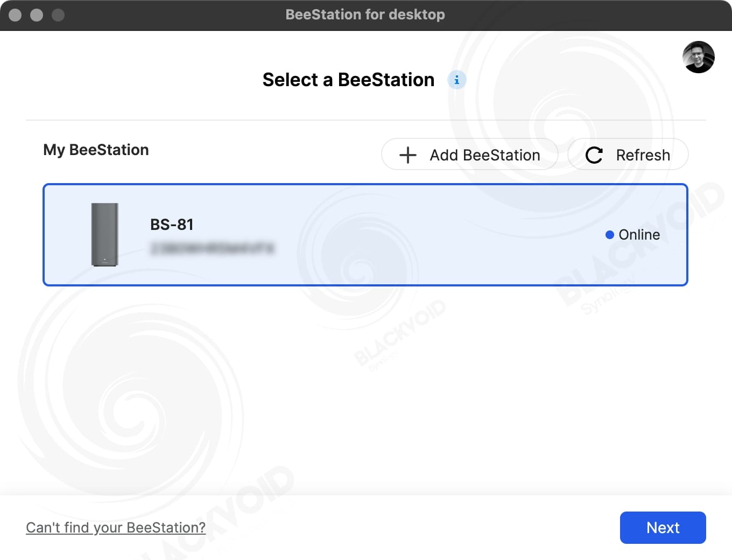This screenshot has width=732, height=560.
Task: Click the blue Online status dot
Action: 610,235
